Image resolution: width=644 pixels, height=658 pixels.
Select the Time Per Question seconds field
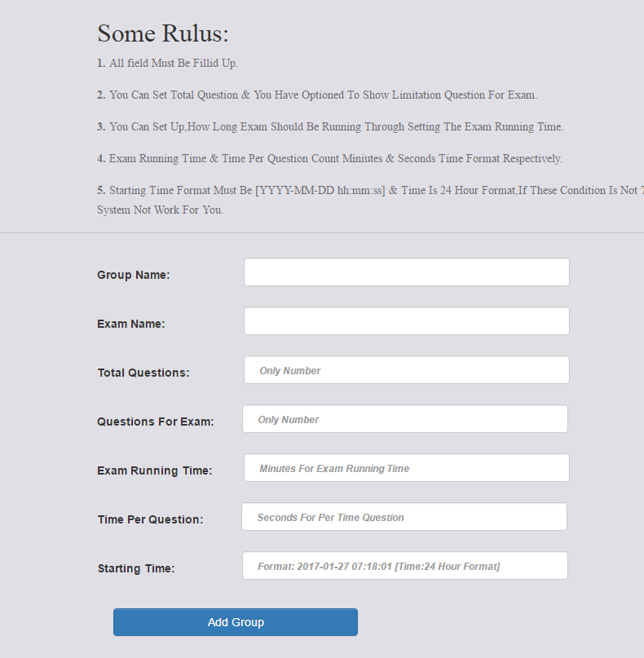click(x=404, y=517)
